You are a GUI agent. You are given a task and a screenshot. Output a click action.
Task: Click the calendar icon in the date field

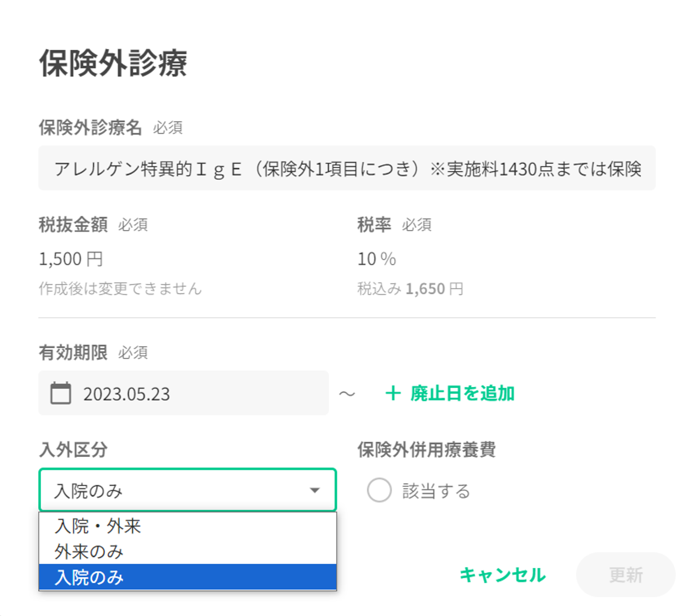pyautogui.click(x=61, y=393)
